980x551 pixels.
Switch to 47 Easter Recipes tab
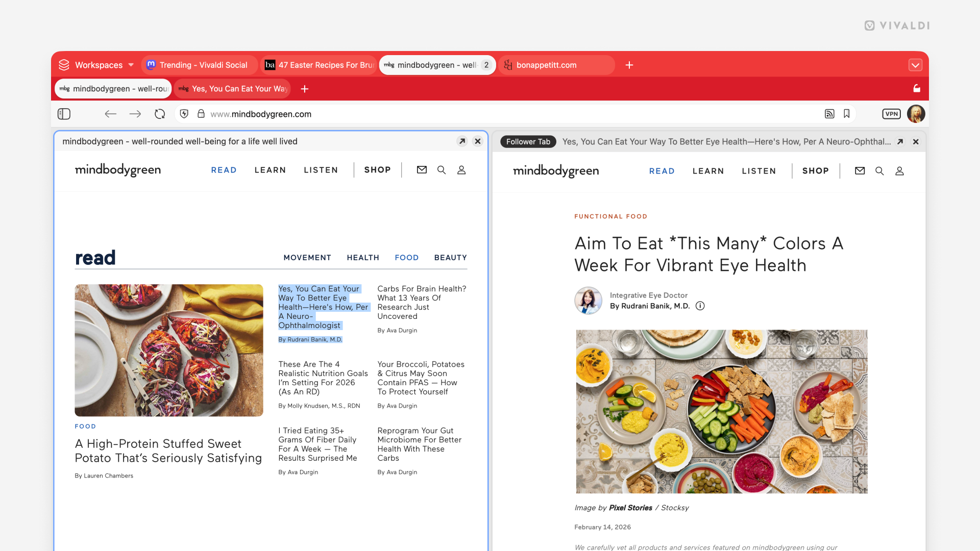[319, 65]
